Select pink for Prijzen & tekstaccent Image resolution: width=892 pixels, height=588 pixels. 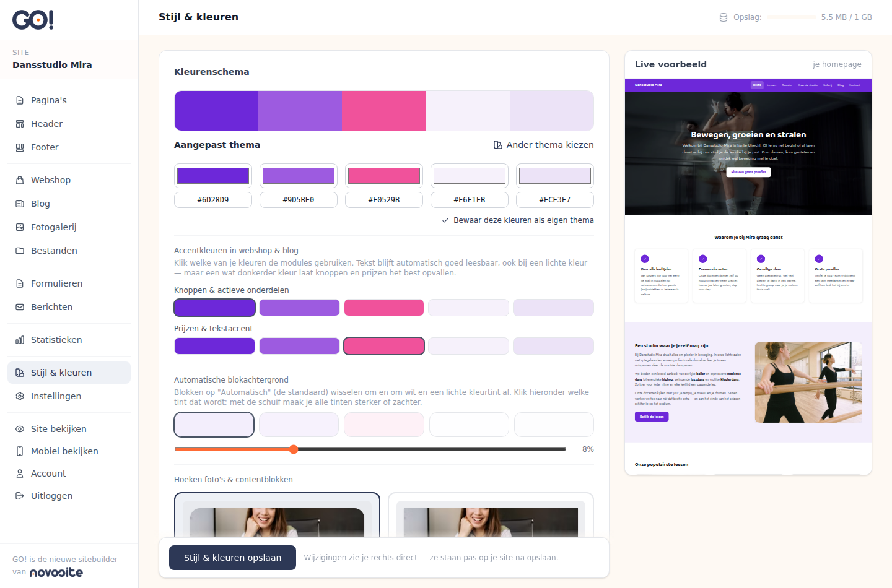click(384, 346)
